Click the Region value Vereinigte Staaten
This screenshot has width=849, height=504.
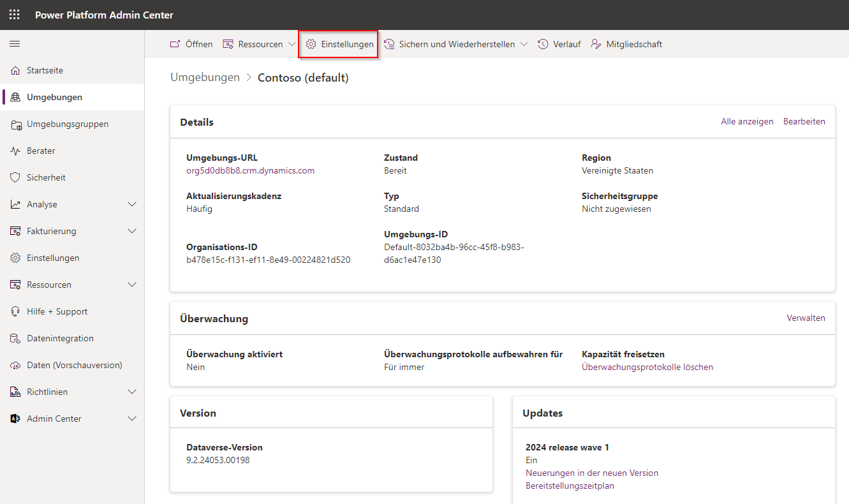coord(617,171)
